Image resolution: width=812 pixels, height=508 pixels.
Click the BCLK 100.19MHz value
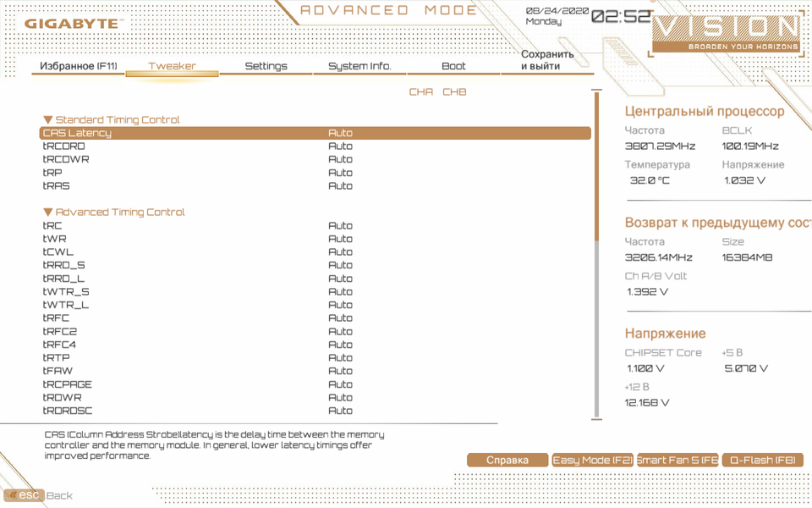(x=750, y=146)
